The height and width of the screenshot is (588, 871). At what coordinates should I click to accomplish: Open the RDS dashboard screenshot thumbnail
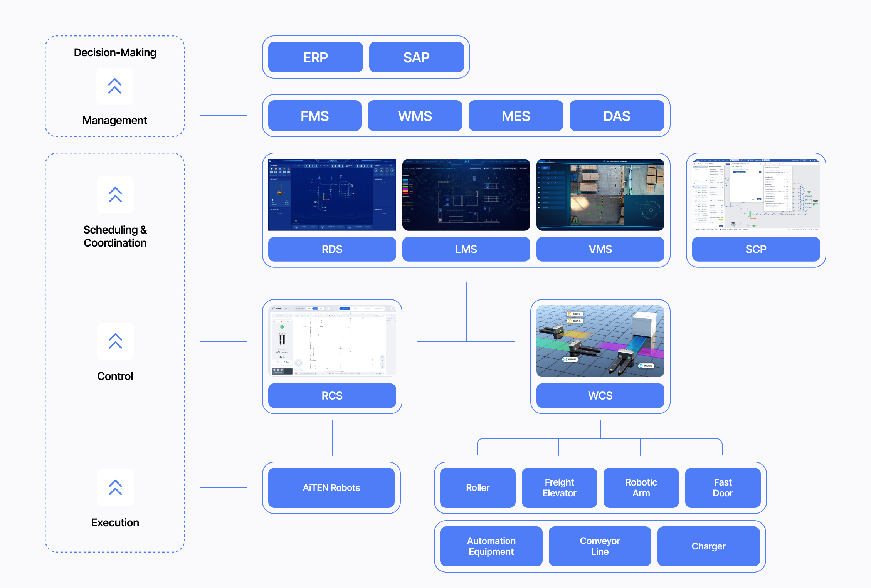click(332, 195)
